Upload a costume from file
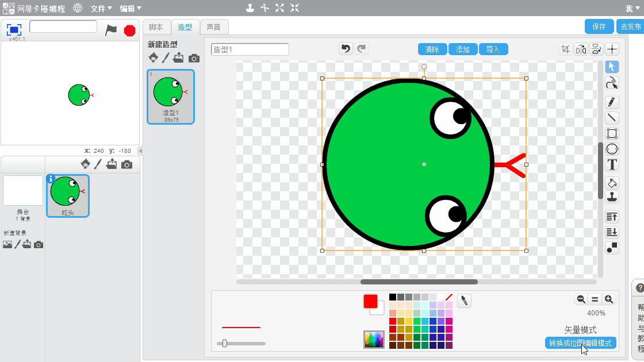This screenshot has width=644, height=362. tap(178, 57)
